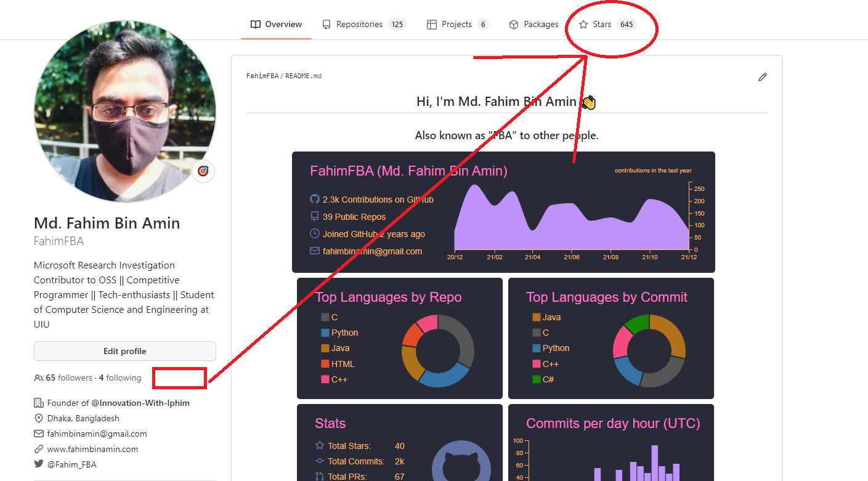Click the GitHub icon beside 2.3k Contributions
Image resolution: width=868 pixels, height=481 pixels.
click(315, 200)
